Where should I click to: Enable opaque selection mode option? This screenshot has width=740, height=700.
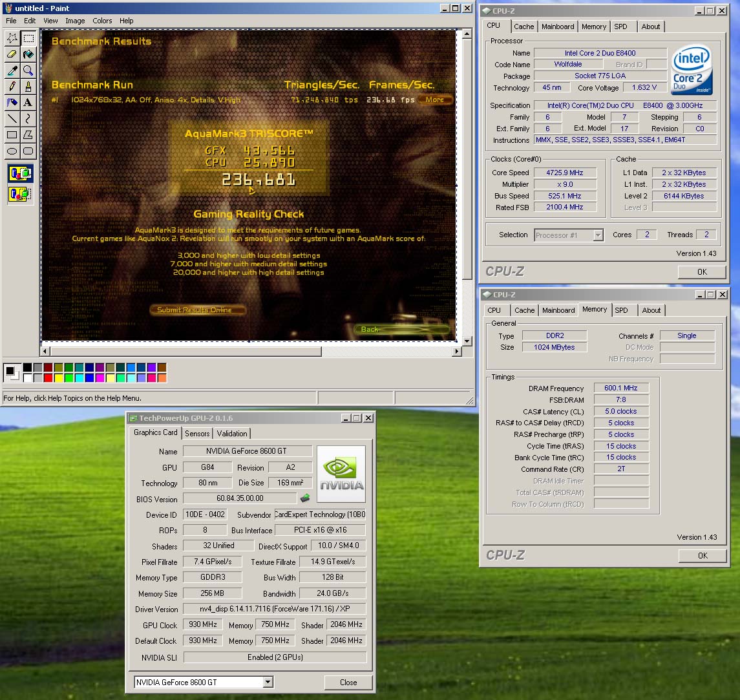pyautogui.click(x=20, y=173)
